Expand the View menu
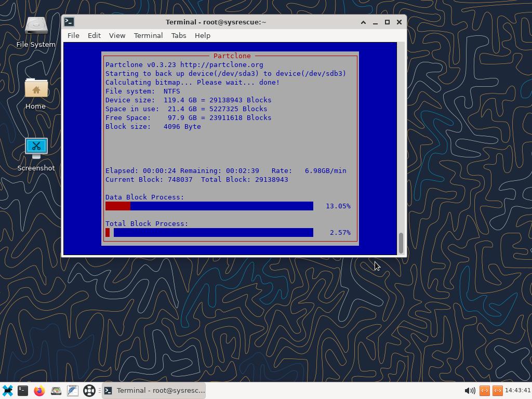Viewport: 532px width, 399px height. point(117,35)
